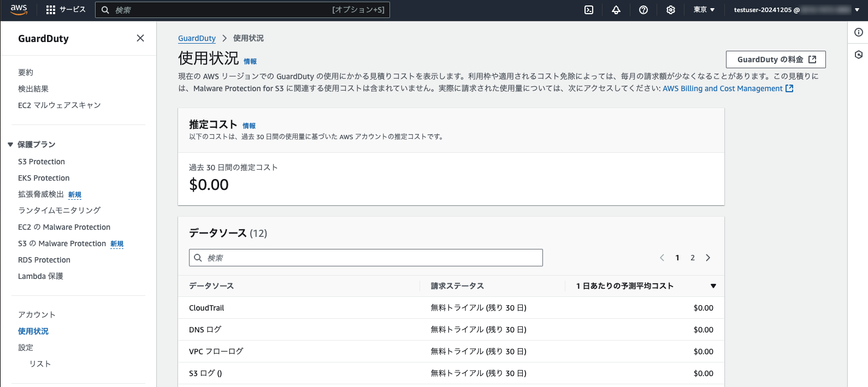Open the help question mark menu
Screen dimensions: 868x387
[643, 10]
